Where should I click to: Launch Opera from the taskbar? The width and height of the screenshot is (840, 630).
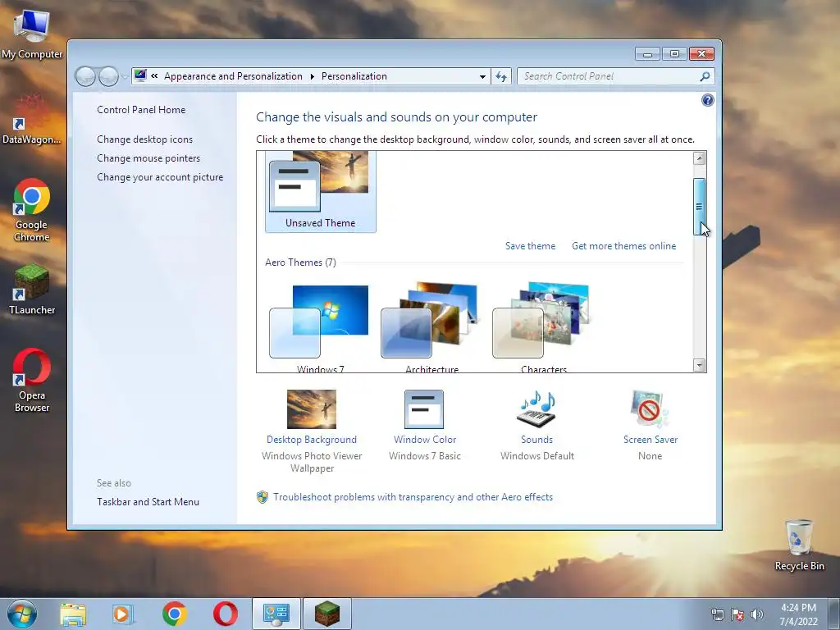225,614
